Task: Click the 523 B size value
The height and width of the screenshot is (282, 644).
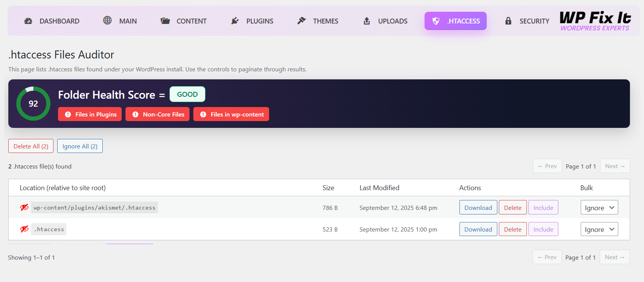Action: click(330, 230)
